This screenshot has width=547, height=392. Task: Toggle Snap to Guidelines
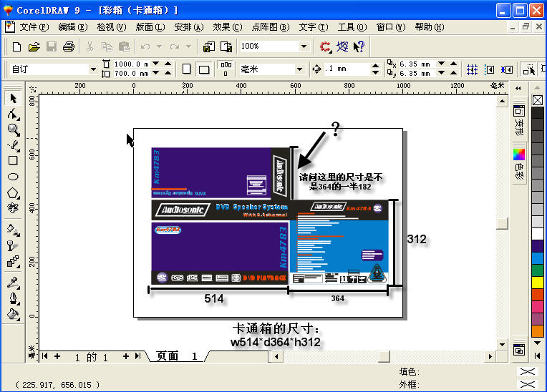490,69
